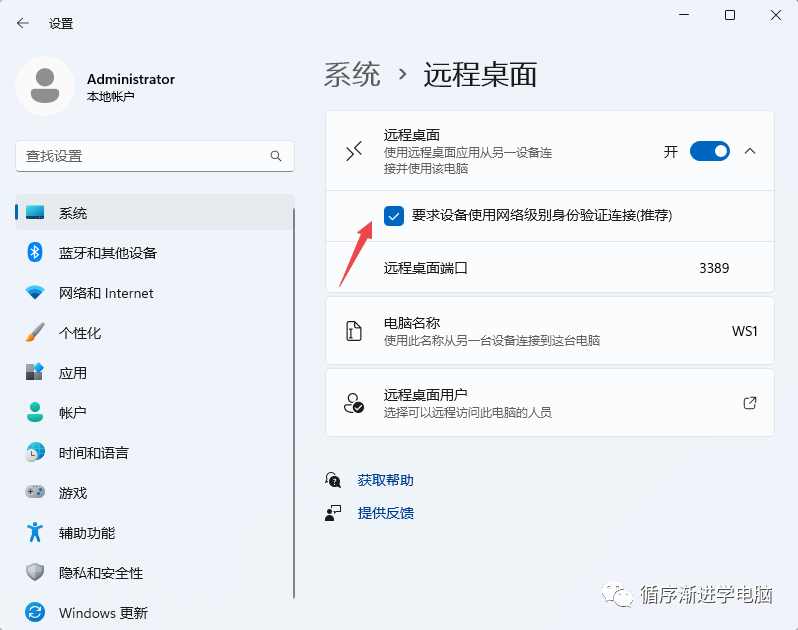The height and width of the screenshot is (630, 798).
Task: Collapse the Remote Desktop section chevron
Action: click(750, 151)
